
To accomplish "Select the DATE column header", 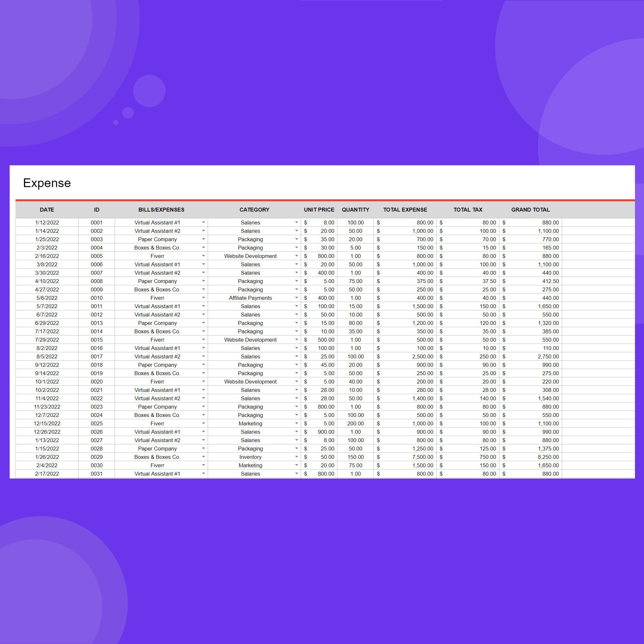I will point(47,210).
